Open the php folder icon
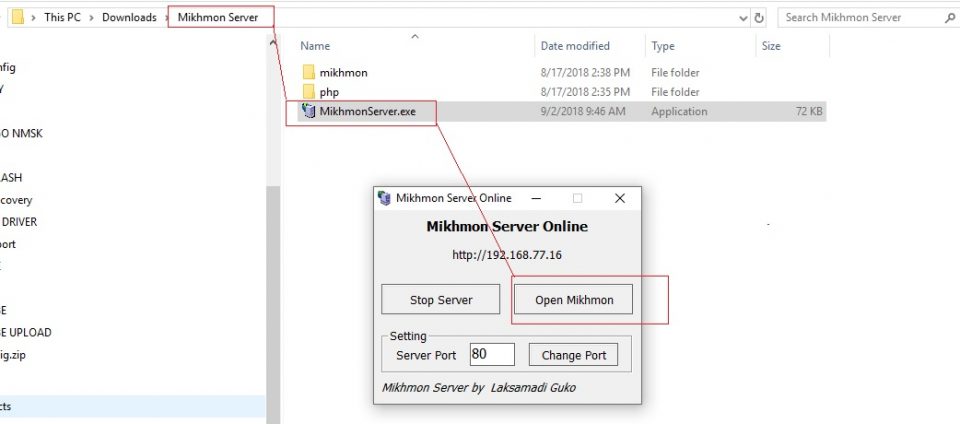 [x=309, y=92]
